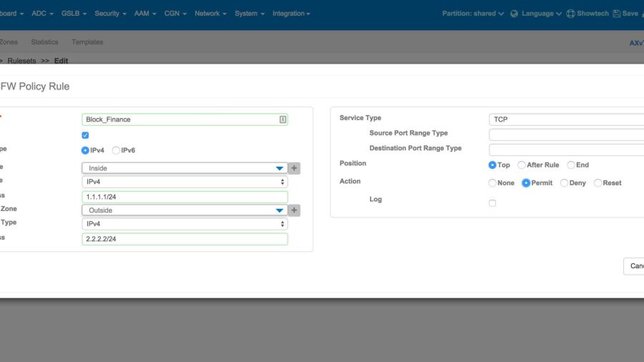Image resolution: width=644 pixels, height=362 pixels.
Task: Select the IPv4 radio button
Action: coord(85,150)
